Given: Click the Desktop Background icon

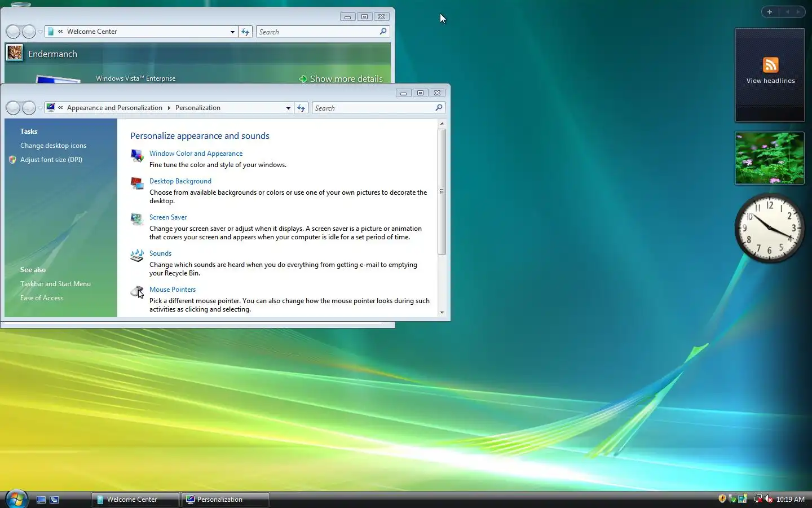Looking at the screenshot, I should click(136, 183).
